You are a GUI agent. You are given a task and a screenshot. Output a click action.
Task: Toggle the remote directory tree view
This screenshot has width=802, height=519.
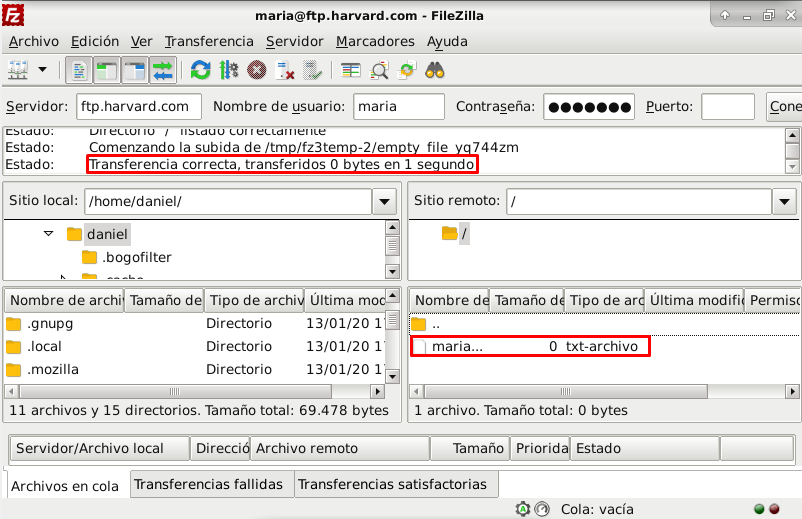coord(134,70)
